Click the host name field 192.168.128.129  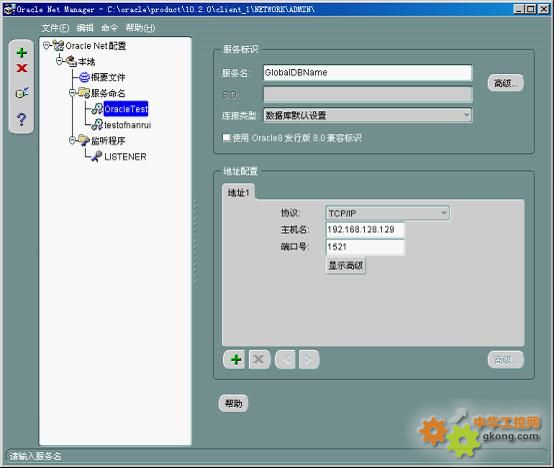click(365, 230)
